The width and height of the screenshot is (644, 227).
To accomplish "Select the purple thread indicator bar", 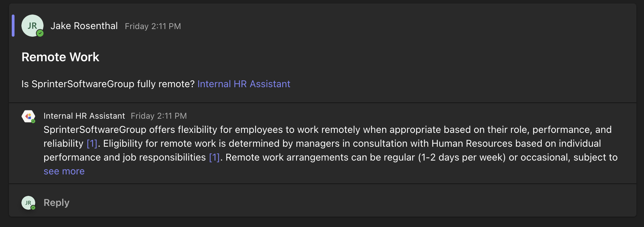I will click(x=13, y=26).
